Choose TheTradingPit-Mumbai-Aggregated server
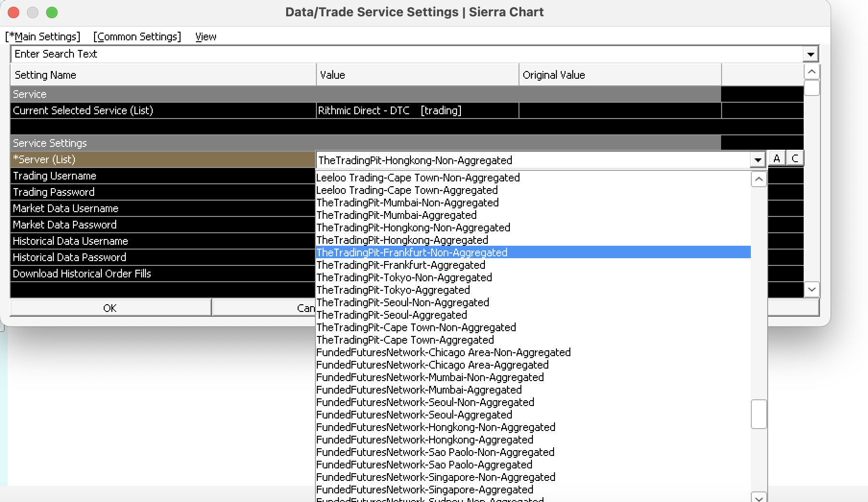The image size is (868, 502). pos(533,215)
